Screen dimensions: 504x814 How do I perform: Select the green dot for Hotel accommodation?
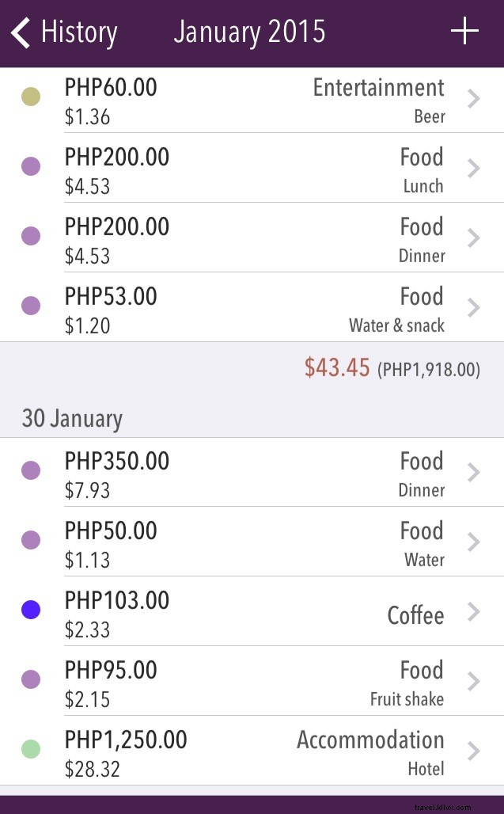pos(31,749)
